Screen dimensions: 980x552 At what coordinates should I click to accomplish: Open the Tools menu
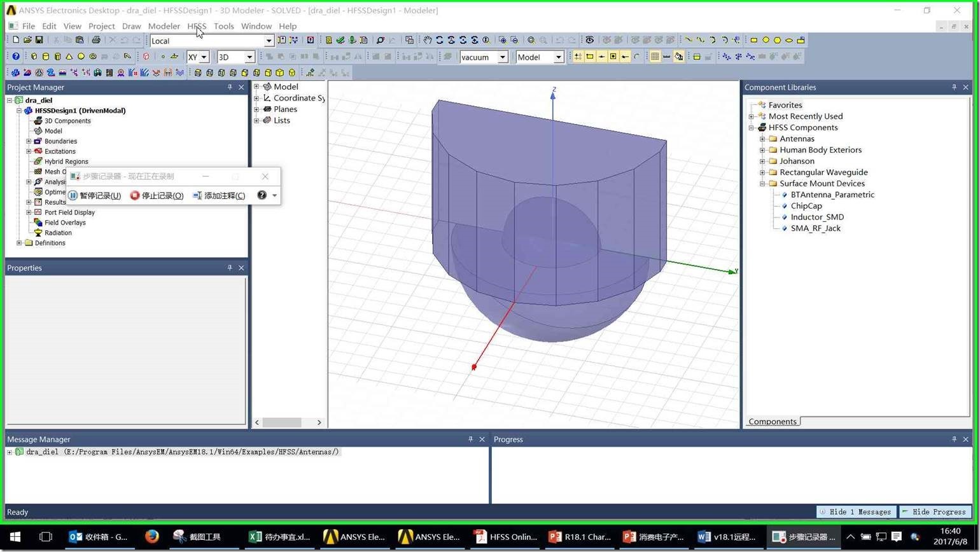224,26
